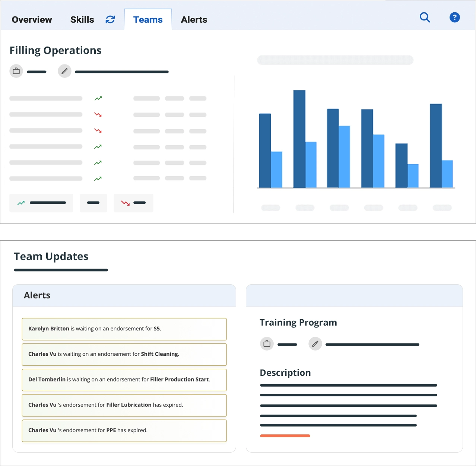Screen dimensions: 476x466
Task: Select the Teams tab
Action: point(148,20)
